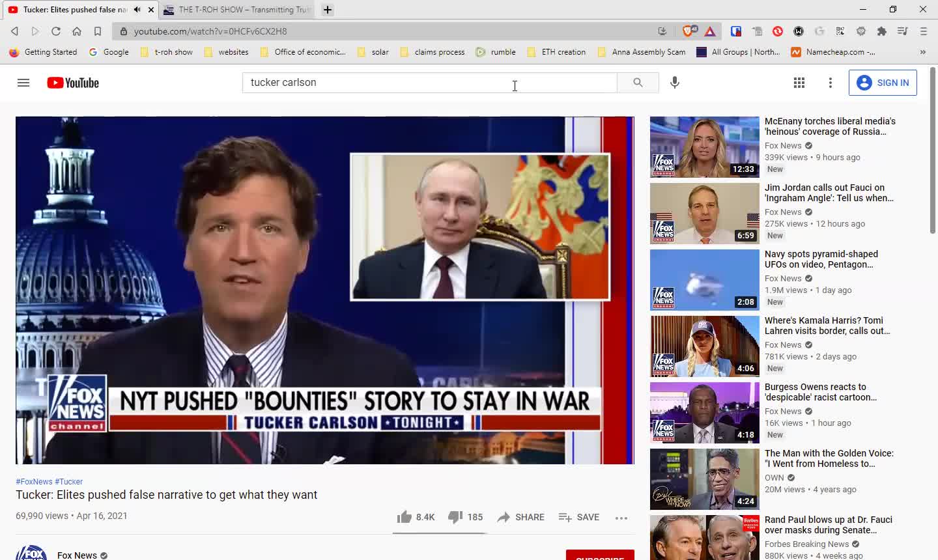This screenshot has width=938, height=560.
Task: Open Burgess Owens reacts video thumbnail
Action: pos(705,413)
